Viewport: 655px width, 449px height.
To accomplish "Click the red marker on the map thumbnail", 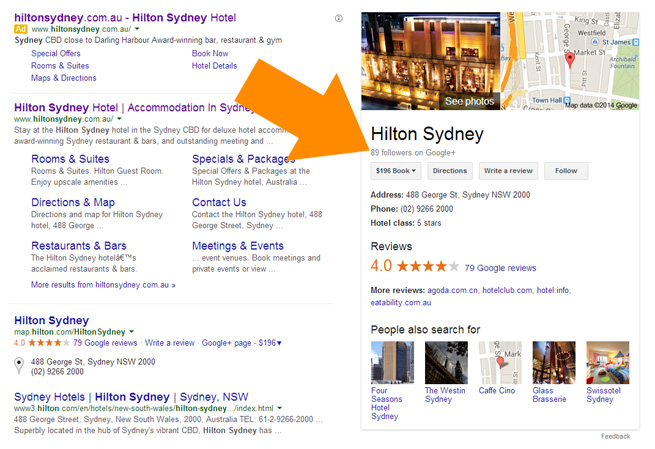I will click(570, 60).
